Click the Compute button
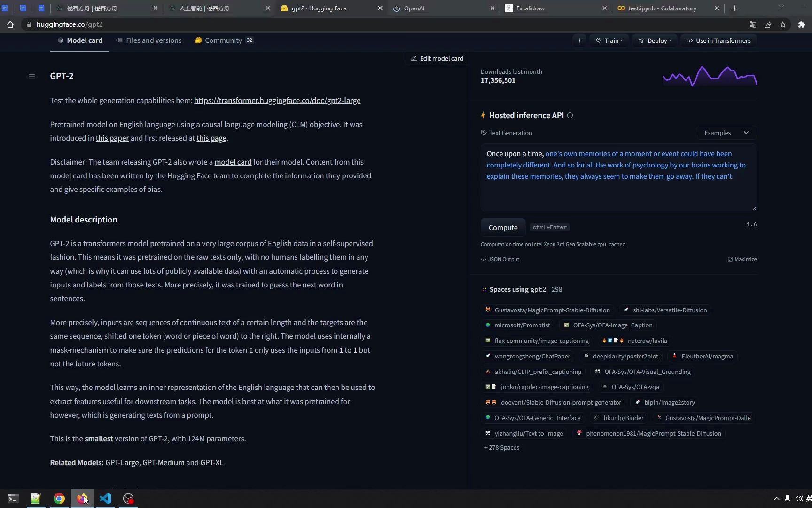The width and height of the screenshot is (812, 508). 503,227
